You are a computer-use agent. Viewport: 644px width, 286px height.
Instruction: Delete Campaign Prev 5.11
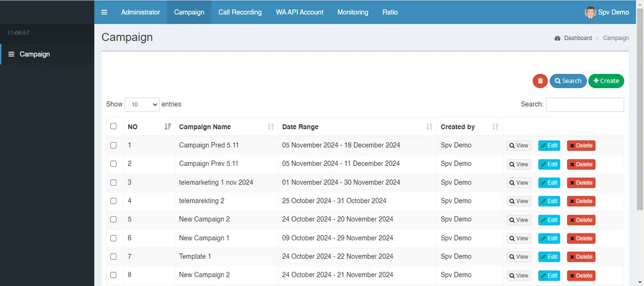click(x=581, y=164)
